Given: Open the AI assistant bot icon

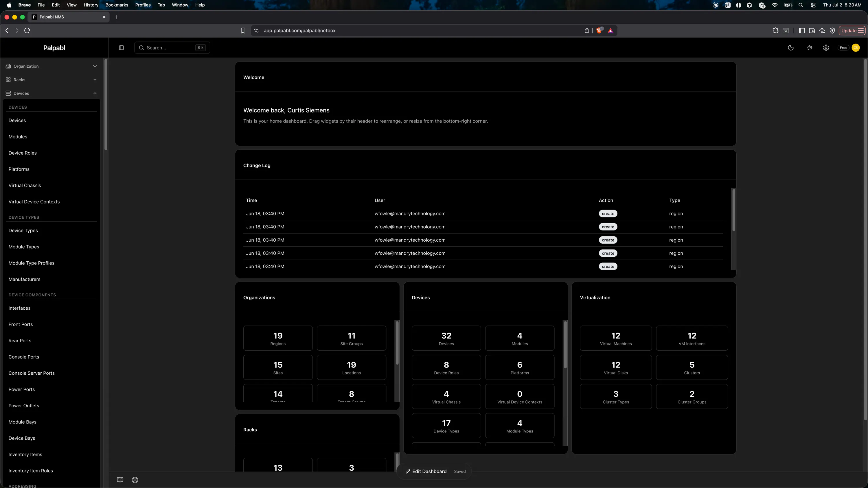Looking at the screenshot, I should click(809, 47).
